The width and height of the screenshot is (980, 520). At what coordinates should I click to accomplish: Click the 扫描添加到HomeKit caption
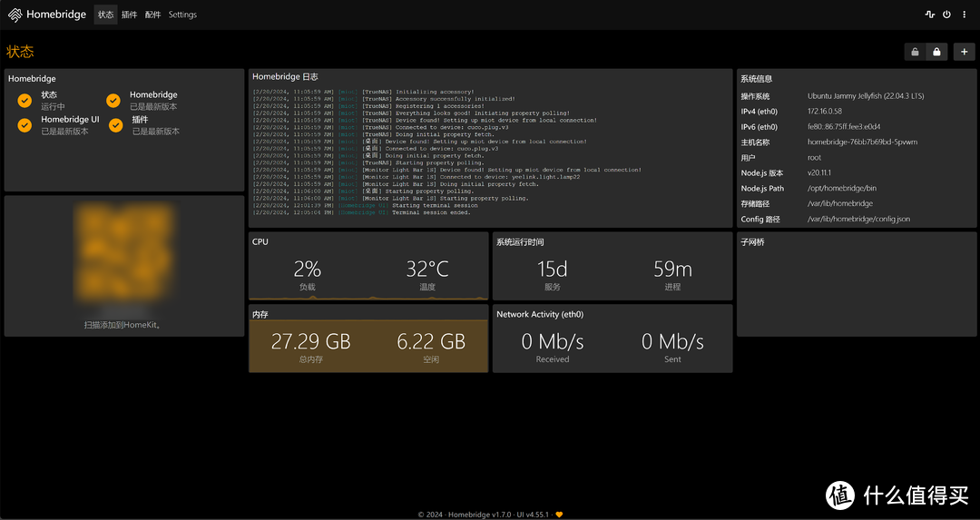pyautogui.click(x=123, y=325)
